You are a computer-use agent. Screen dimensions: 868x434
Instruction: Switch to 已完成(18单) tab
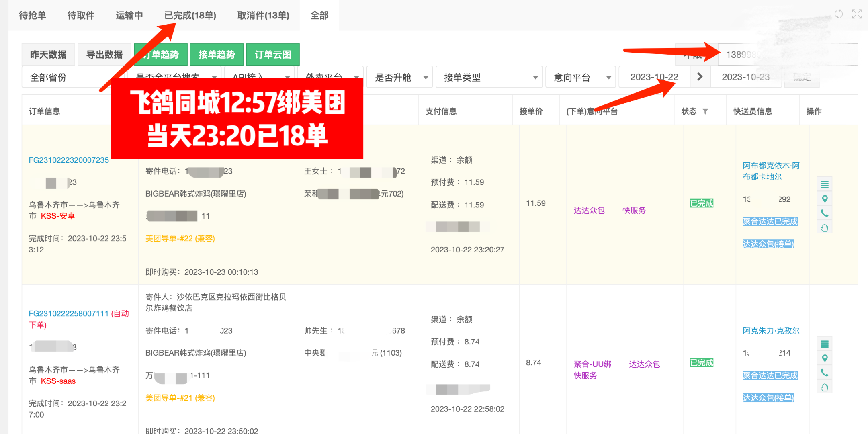tap(190, 15)
